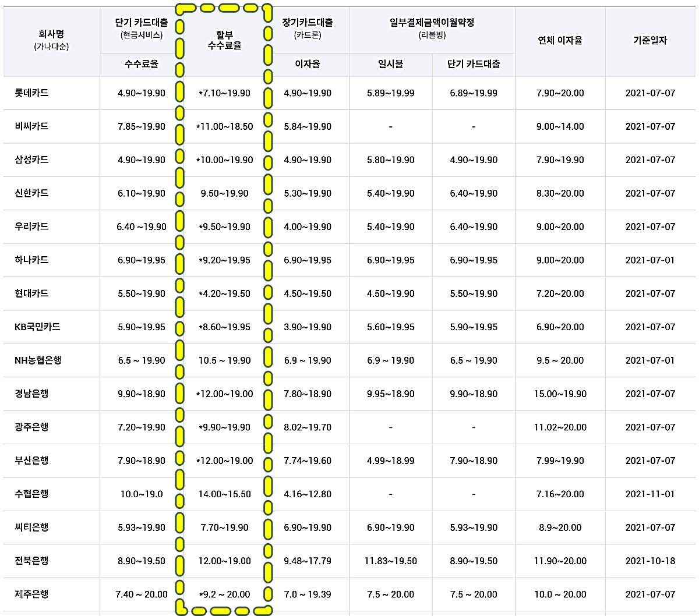This screenshot has width=699, height=616.
Task: Click 롯데카드 revolving cash rate 6.89~19.99
Action: (474, 93)
